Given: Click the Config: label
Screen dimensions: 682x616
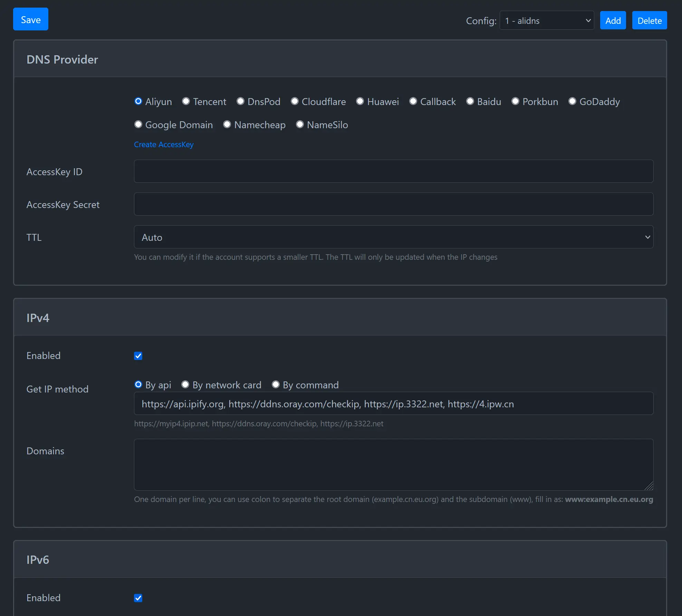Looking at the screenshot, I should [481, 21].
